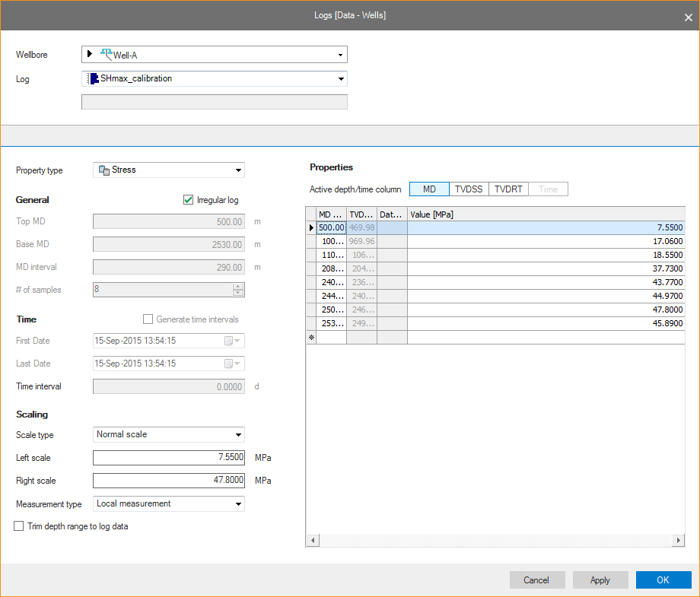700x597 pixels.
Task: Click the SHmax_calibration log icon
Action: pos(94,78)
